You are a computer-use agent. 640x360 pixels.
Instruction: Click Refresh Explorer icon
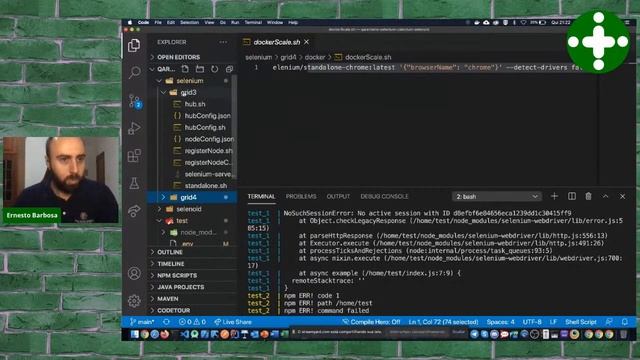coord(214,69)
